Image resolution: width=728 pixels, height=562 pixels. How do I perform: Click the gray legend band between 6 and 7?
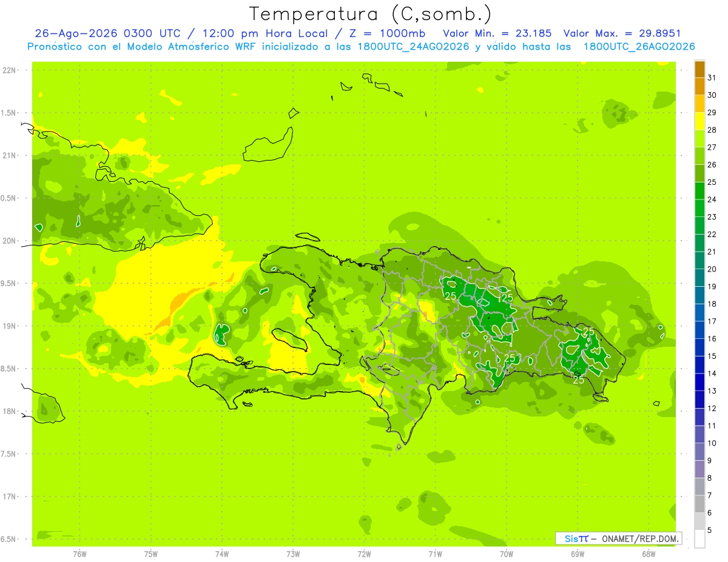click(699, 504)
